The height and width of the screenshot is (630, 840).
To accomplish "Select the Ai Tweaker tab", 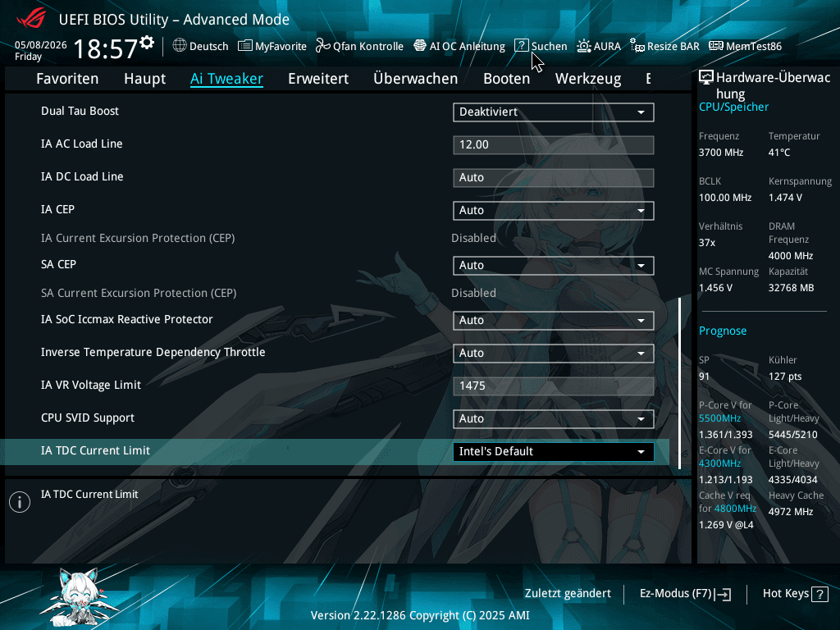I will (226, 79).
